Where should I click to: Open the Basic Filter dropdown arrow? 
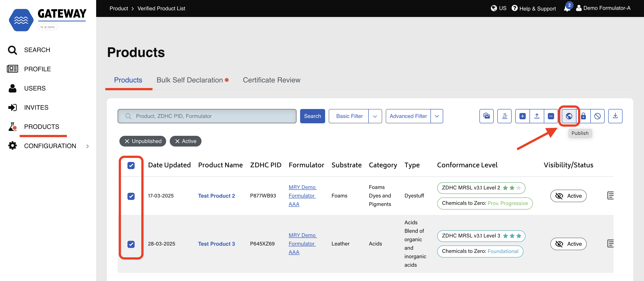pyautogui.click(x=375, y=116)
